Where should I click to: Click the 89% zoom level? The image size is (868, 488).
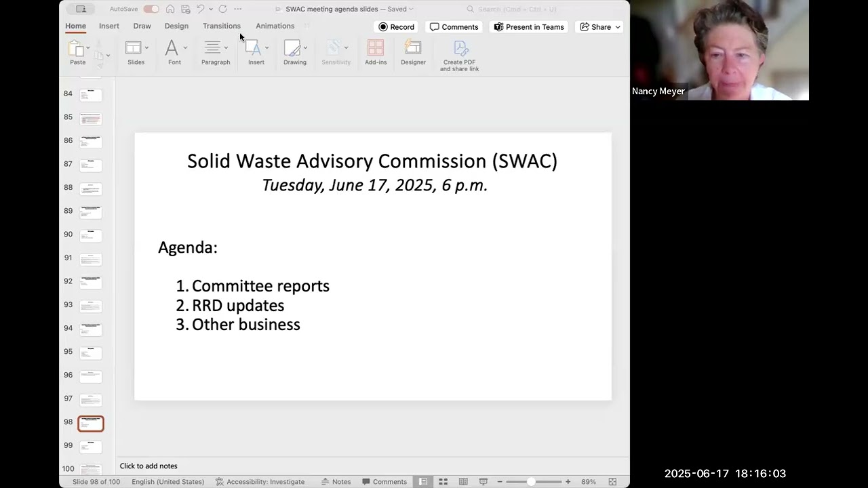[589, 482]
